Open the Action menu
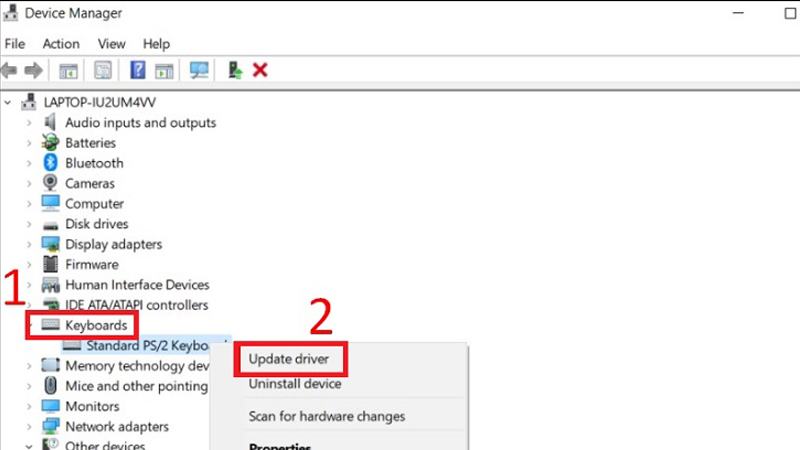The image size is (800, 450). point(61,44)
